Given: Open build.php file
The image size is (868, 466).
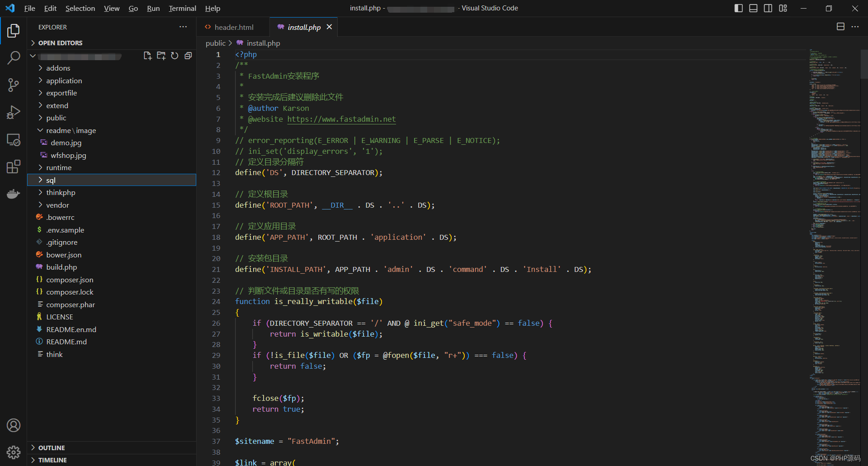Looking at the screenshot, I should (112, 267).
